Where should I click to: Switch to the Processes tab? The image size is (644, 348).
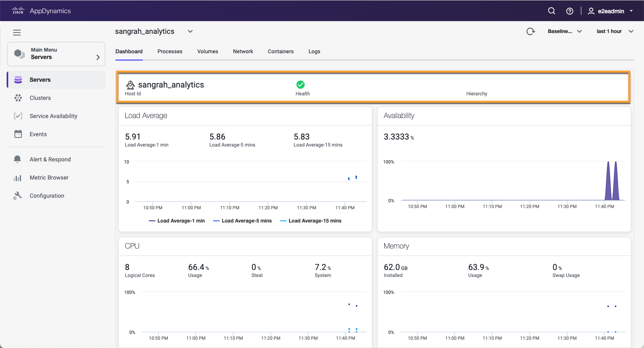point(170,52)
